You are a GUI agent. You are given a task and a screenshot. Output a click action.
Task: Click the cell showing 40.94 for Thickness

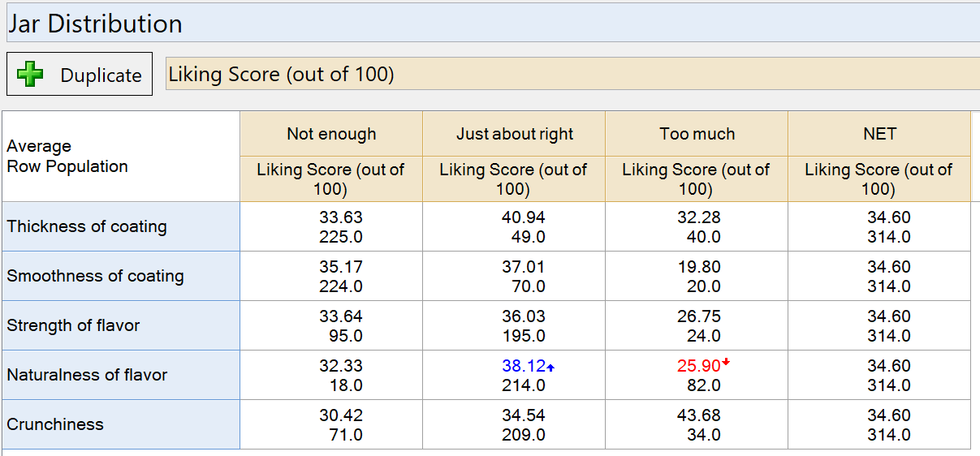[x=514, y=226]
